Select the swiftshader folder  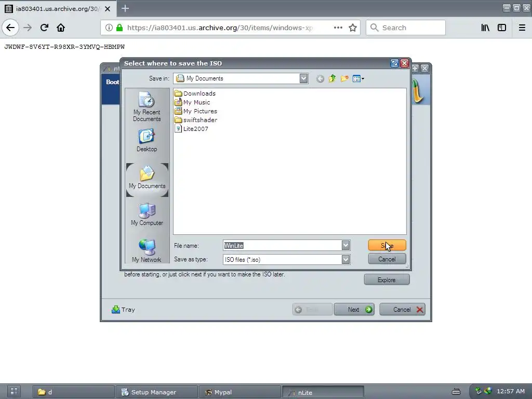(x=195, y=120)
